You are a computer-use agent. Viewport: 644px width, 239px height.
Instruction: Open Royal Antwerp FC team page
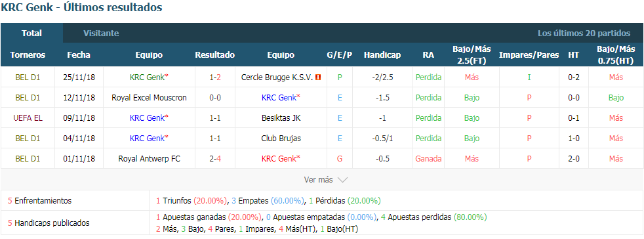(x=149, y=158)
